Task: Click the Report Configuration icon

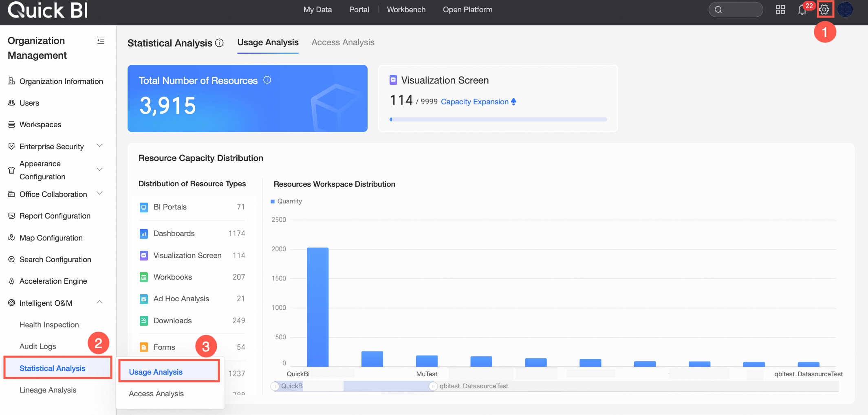Action: tap(12, 216)
